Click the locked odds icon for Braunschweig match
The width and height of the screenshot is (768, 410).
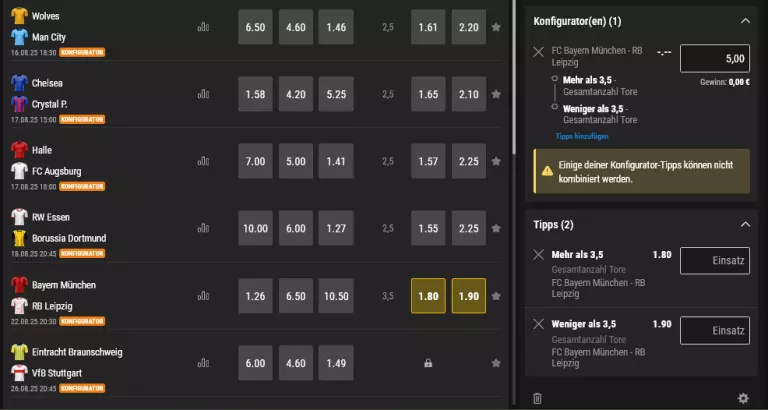[x=428, y=363]
